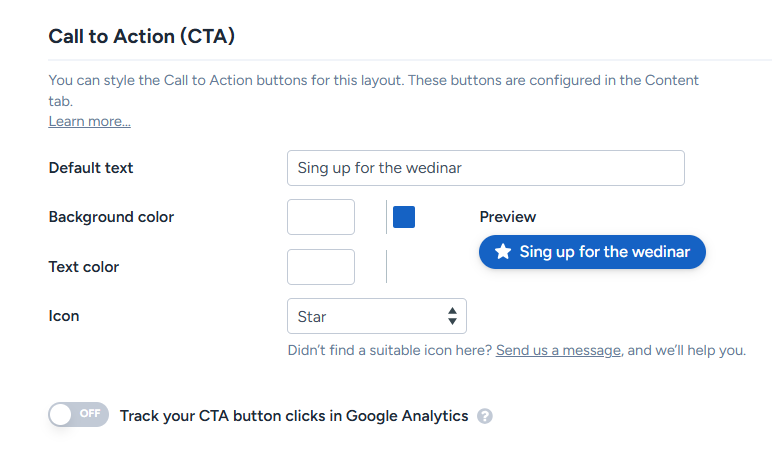Screen dimensions: 772x467
Task: Click the Default text input field
Action: coord(485,168)
